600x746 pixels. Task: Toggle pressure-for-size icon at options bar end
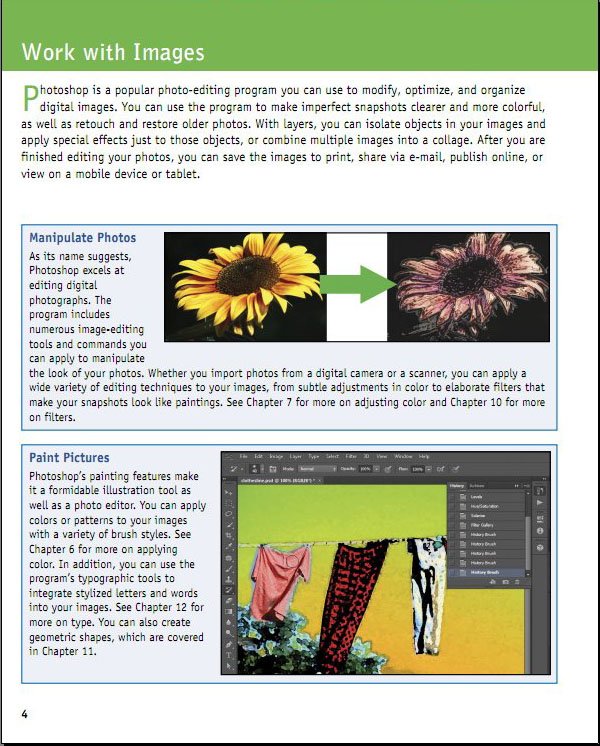click(x=455, y=469)
